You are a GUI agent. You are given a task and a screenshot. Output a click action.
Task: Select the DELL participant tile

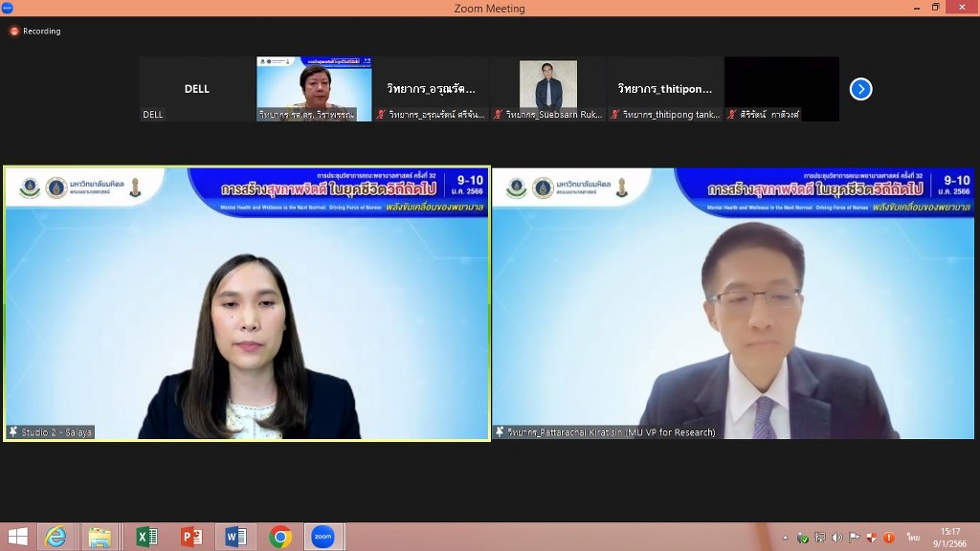tap(197, 89)
